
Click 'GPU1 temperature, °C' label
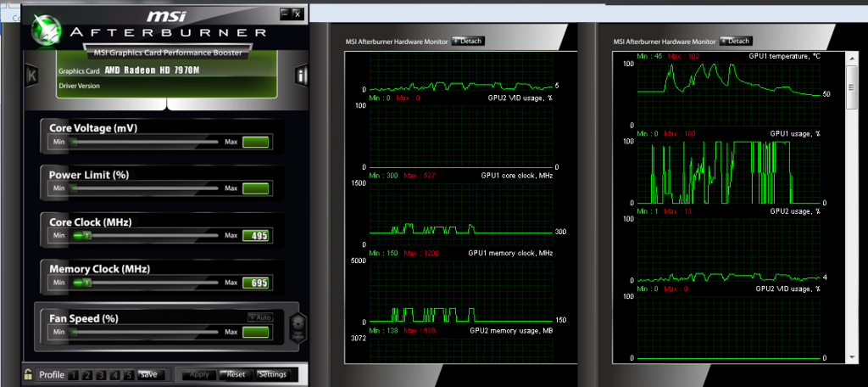click(783, 56)
